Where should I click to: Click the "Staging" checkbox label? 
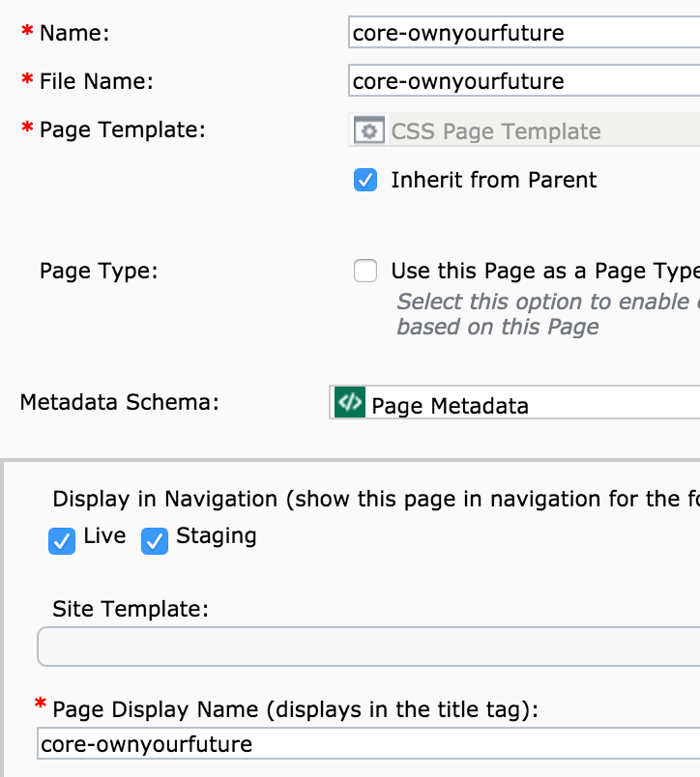pos(216,536)
